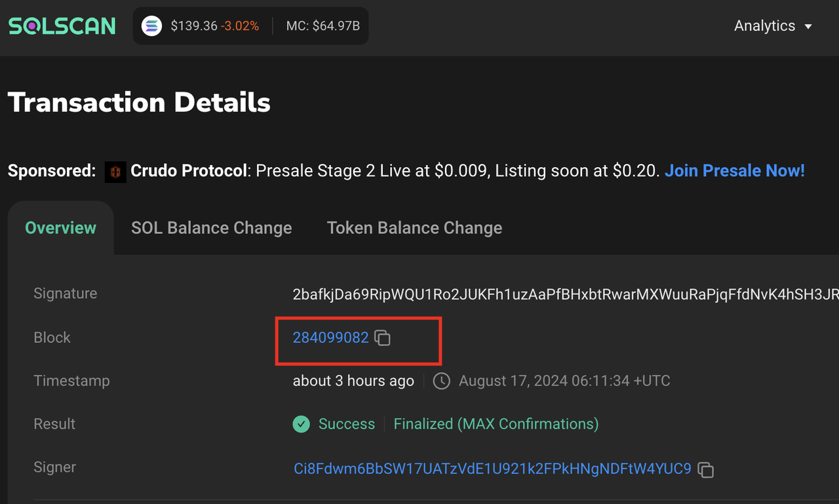Viewport: 839px width, 504px height.
Task: Switch to SOL Balance Change tab
Action: [212, 228]
